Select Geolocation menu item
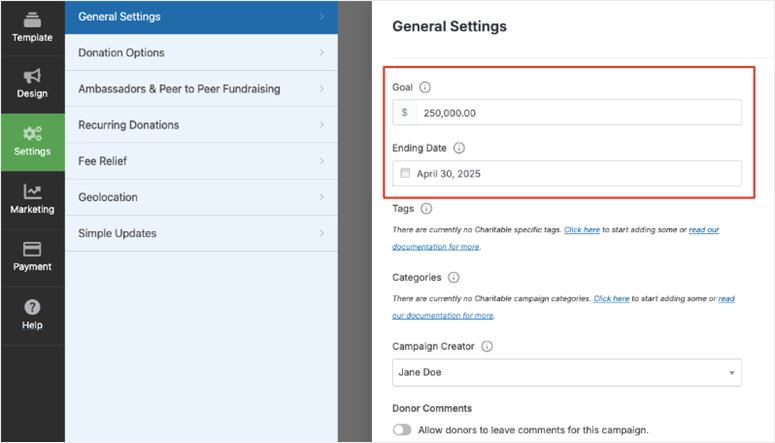The width and height of the screenshot is (775, 443). pyautogui.click(x=202, y=197)
